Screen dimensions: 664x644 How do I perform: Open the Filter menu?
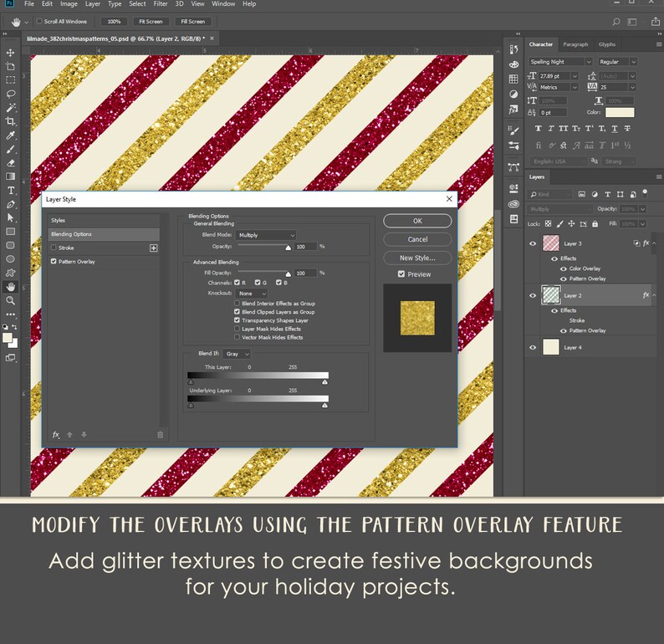(161, 4)
